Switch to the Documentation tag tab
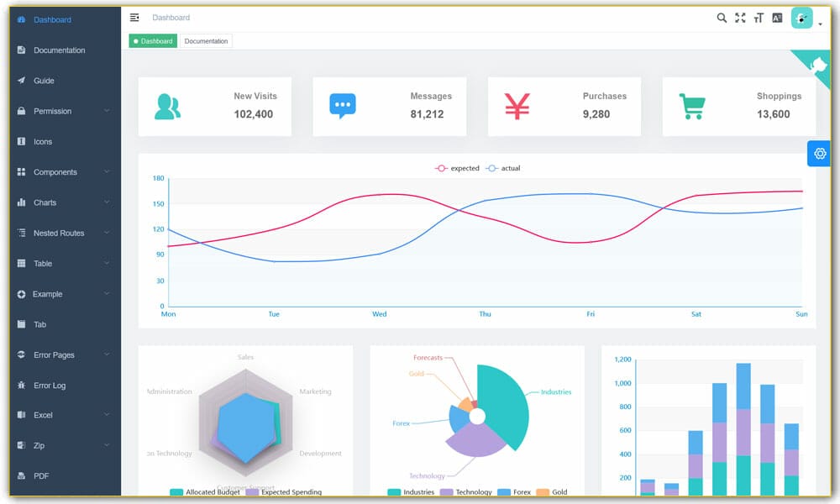This screenshot has width=840, height=504. coord(206,40)
